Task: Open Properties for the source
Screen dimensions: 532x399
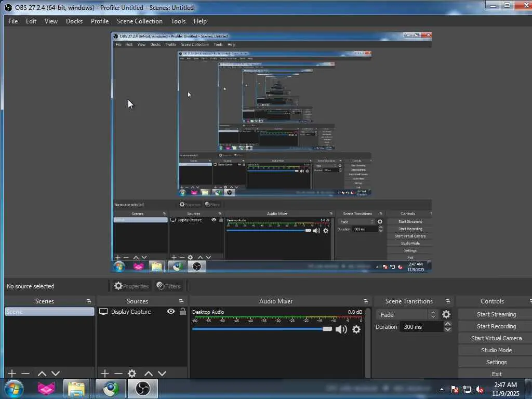Action: [131, 286]
